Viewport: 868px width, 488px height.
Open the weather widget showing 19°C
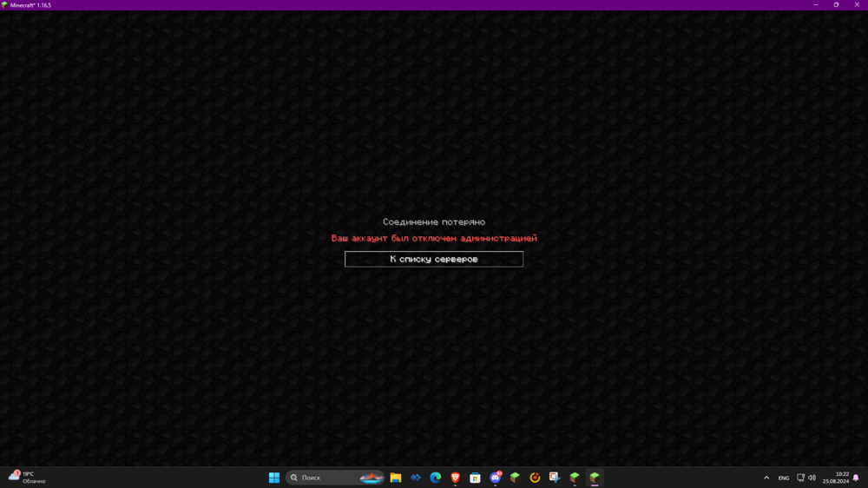(x=28, y=478)
